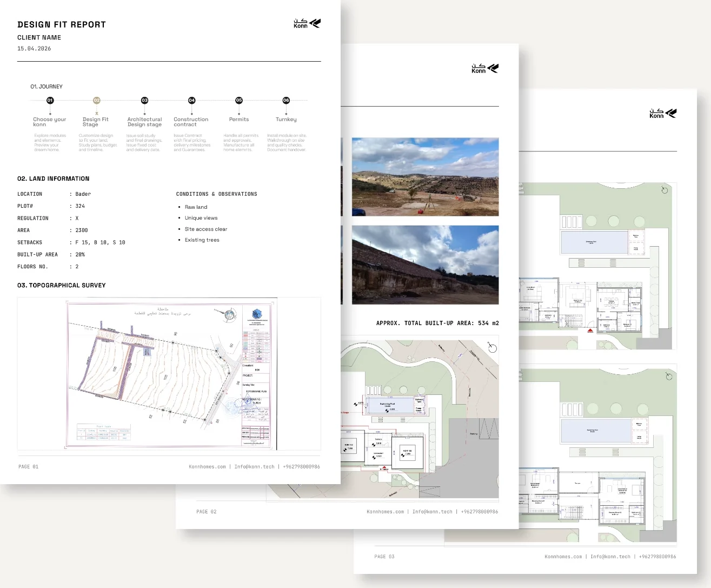Click the "DESIGN FIT REPORT" title
This screenshot has width=711, height=588.
point(62,25)
